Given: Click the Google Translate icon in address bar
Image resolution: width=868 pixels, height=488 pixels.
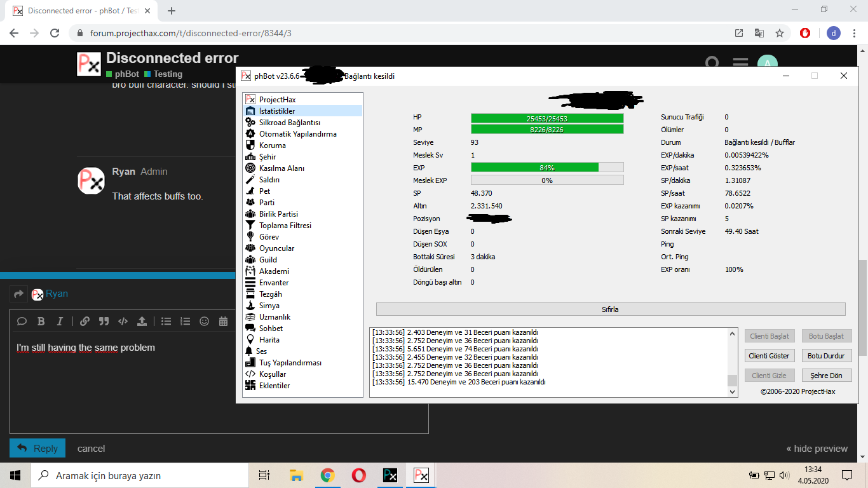Looking at the screenshot, I should [x=759, y=33].
